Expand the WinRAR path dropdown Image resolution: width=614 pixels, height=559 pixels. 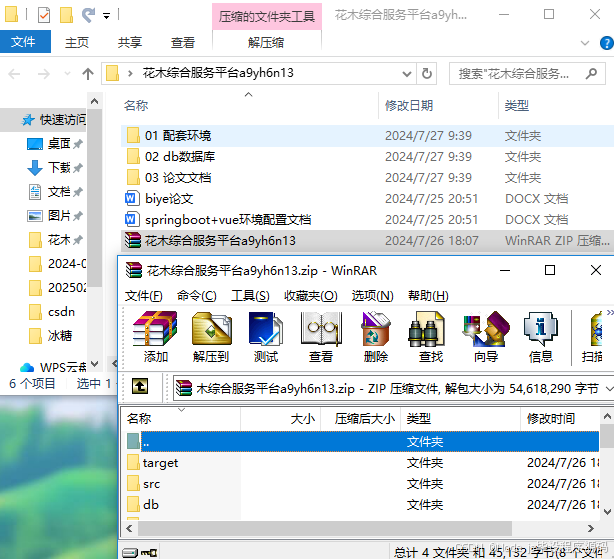click(609, 389)
